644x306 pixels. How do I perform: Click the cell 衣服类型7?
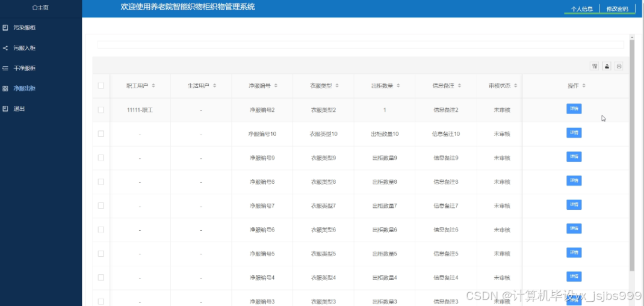coord(323,206)
